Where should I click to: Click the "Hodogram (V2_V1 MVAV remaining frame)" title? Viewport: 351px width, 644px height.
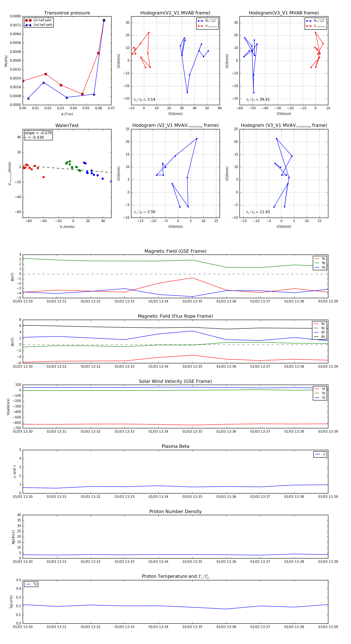(175, 125)
